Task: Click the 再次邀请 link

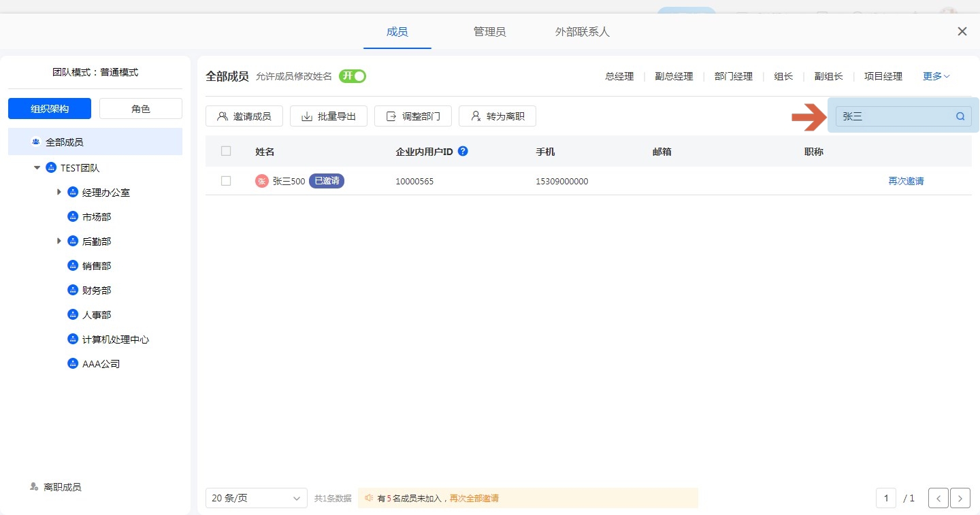Action: click(906, 181)
